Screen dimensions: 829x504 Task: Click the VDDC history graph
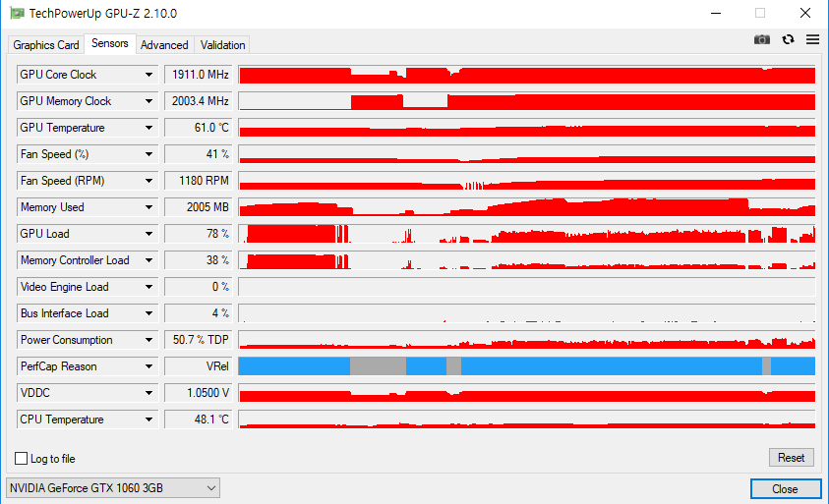click(526, 393)
